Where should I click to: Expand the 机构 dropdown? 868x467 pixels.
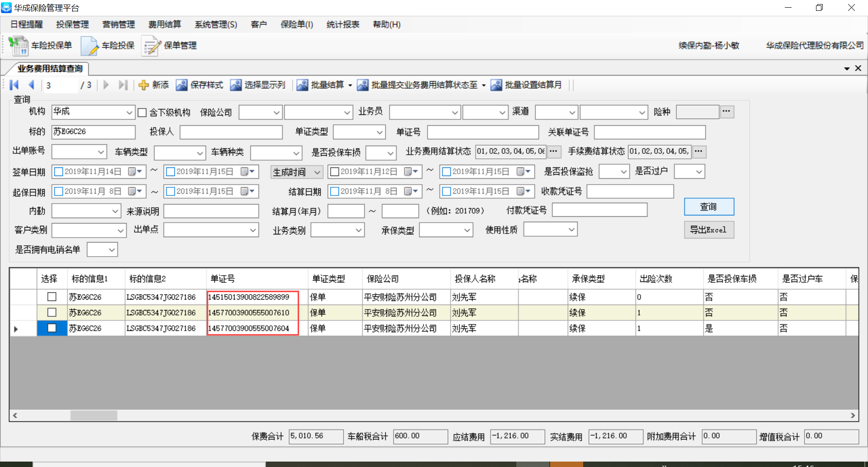tap(129, 113)
